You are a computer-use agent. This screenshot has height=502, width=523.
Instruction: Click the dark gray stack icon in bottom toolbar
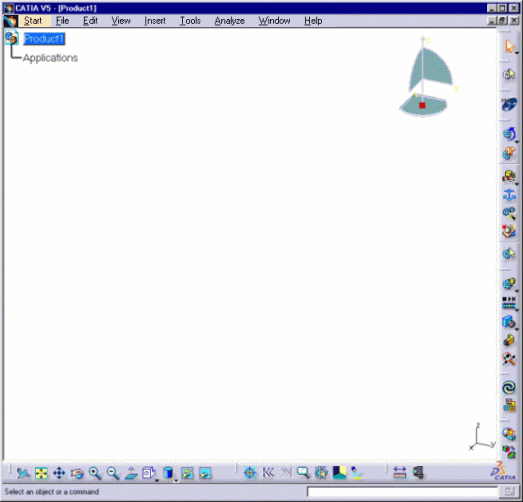coord(418,473)
